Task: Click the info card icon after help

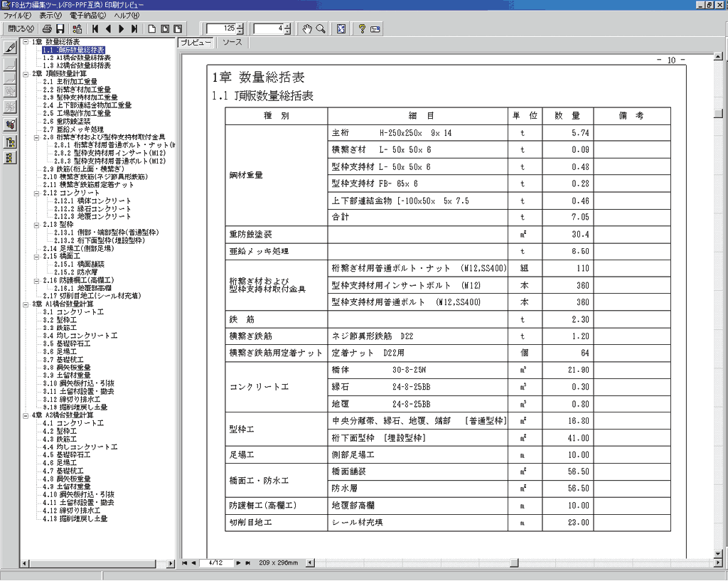Action: click(375, 28)
